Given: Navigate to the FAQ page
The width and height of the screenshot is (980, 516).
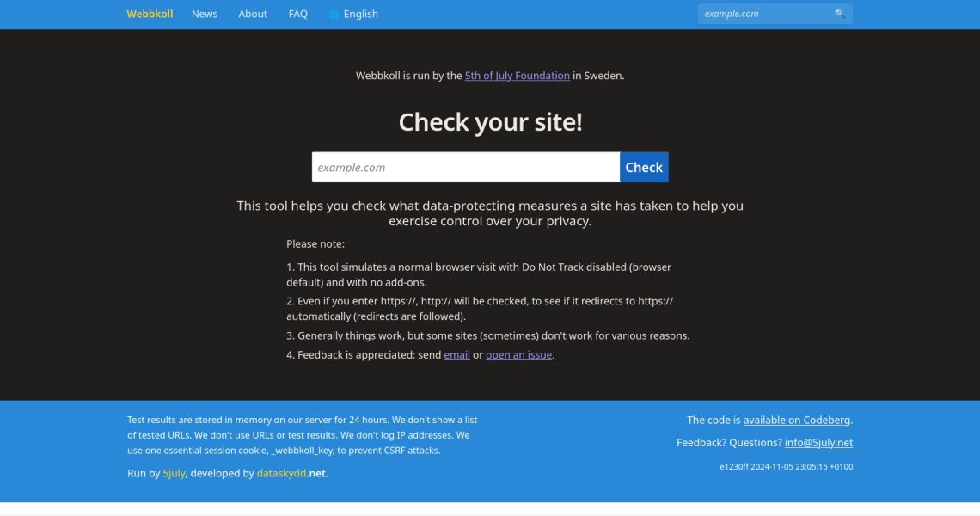Looking at the screenshot, I should click(298, 14).
